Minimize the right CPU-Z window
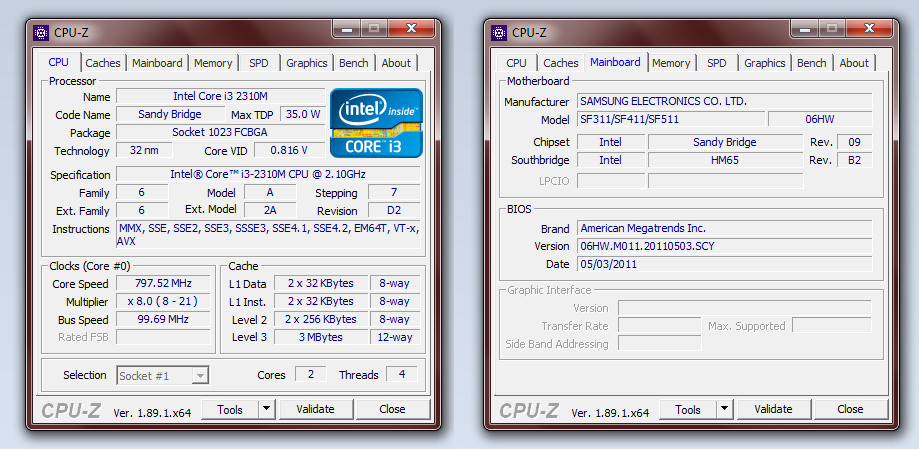The width and height of the screenshot is (919, 449). pyautogui.click(x=804, y=28)
